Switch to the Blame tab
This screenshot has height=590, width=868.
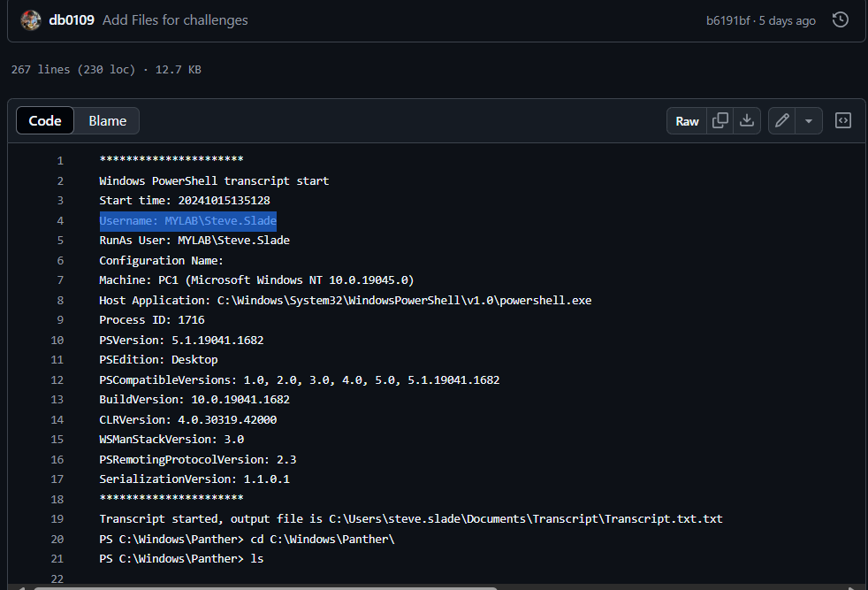pos(106,120)
